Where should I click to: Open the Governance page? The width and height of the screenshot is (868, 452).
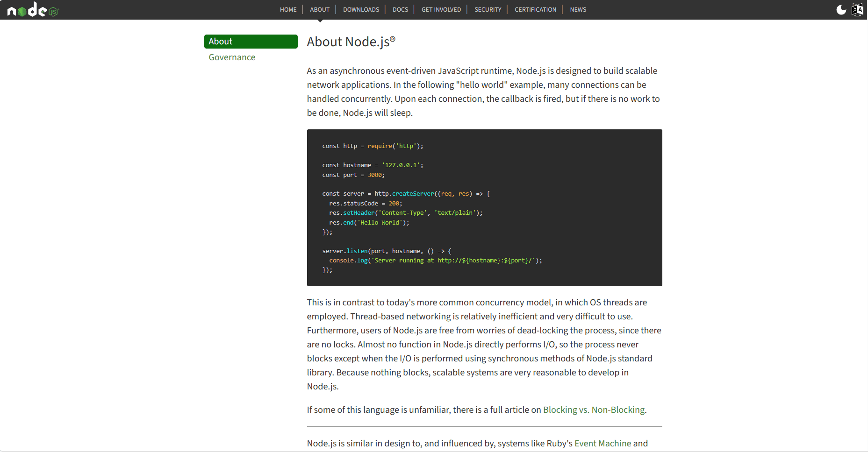[x=232, y=57]
